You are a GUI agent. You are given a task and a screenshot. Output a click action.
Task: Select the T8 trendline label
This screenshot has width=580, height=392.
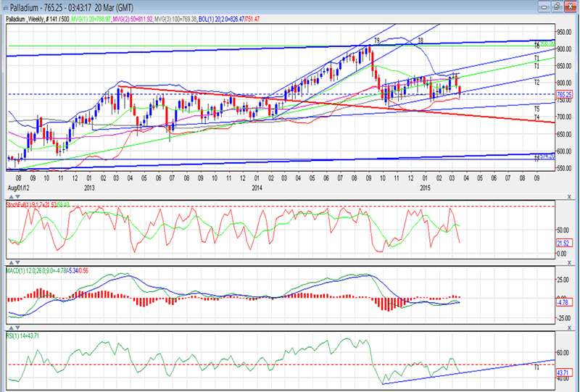coord(420,41)
